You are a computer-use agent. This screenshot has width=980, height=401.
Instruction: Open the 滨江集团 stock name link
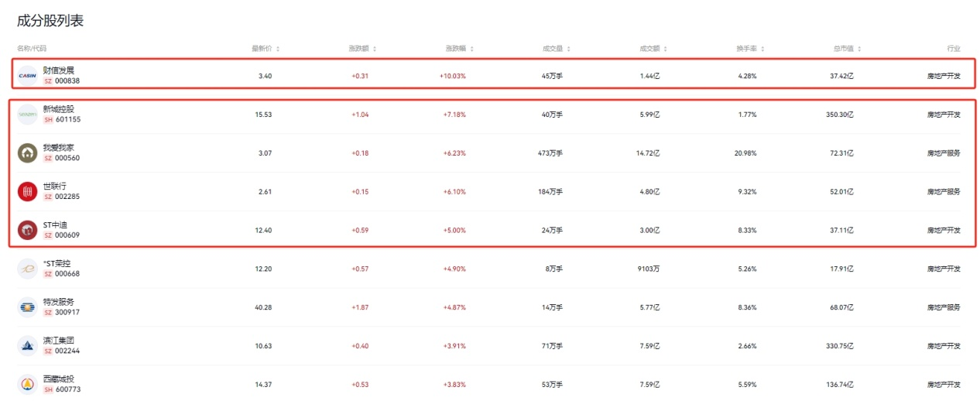[59, 341]
